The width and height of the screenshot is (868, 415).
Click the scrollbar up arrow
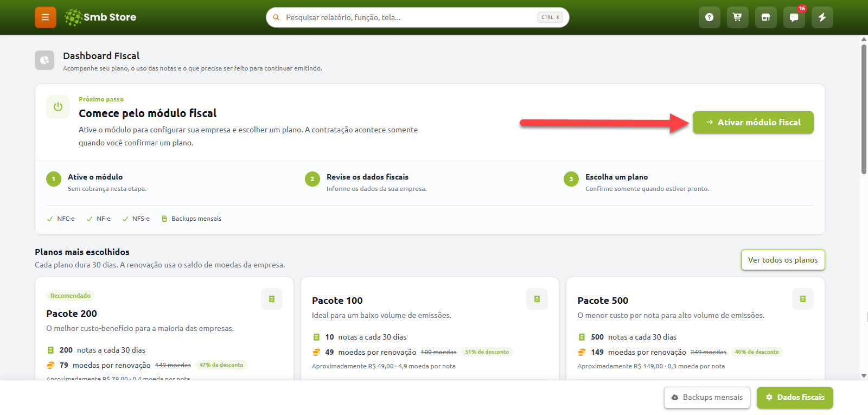[864, 39]
